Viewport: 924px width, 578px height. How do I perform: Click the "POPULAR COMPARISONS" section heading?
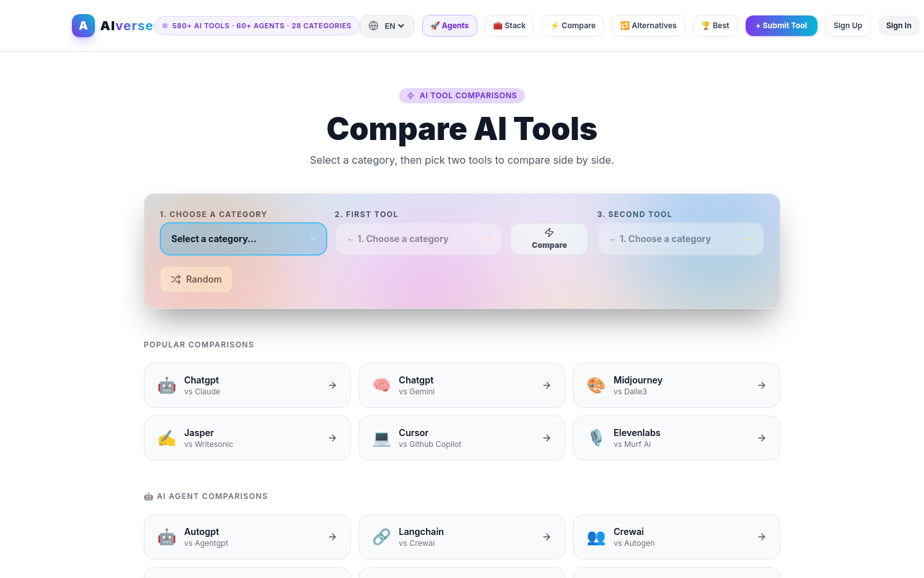point(199,345)
